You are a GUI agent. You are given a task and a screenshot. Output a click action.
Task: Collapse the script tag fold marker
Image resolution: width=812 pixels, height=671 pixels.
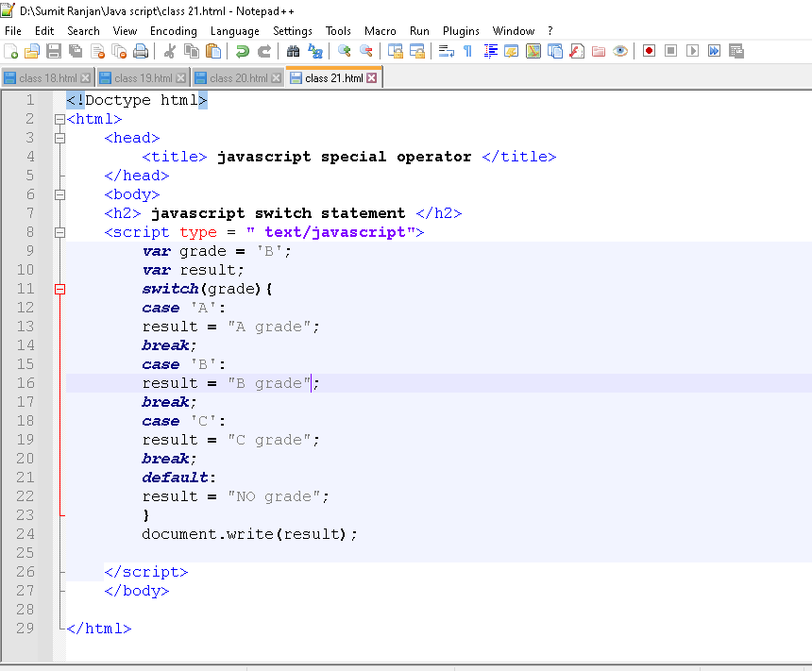coord(60,232)
